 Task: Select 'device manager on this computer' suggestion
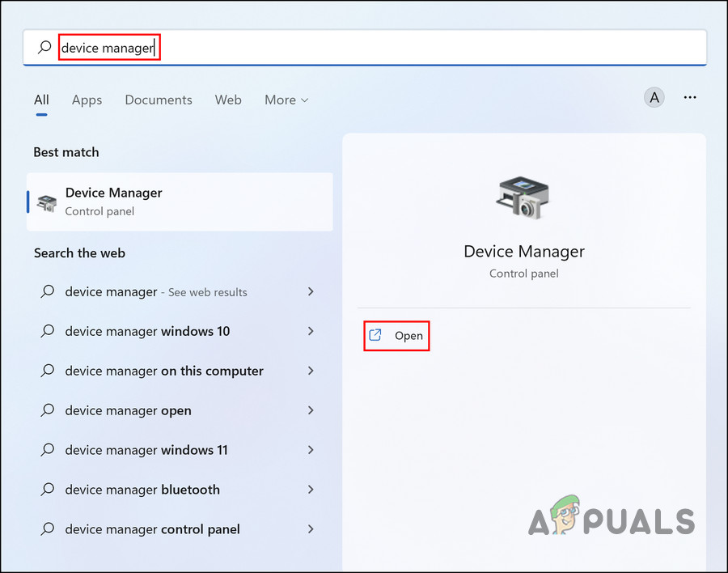(x=180, y=371)
